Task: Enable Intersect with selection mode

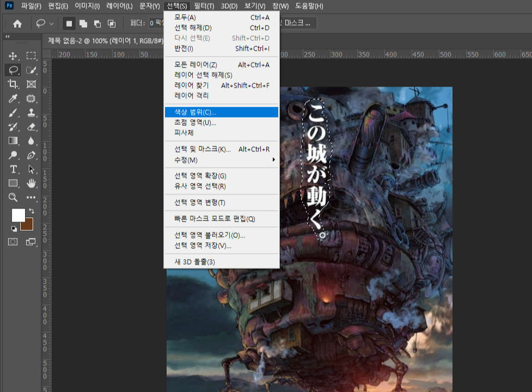Action: tap(112, 23)
